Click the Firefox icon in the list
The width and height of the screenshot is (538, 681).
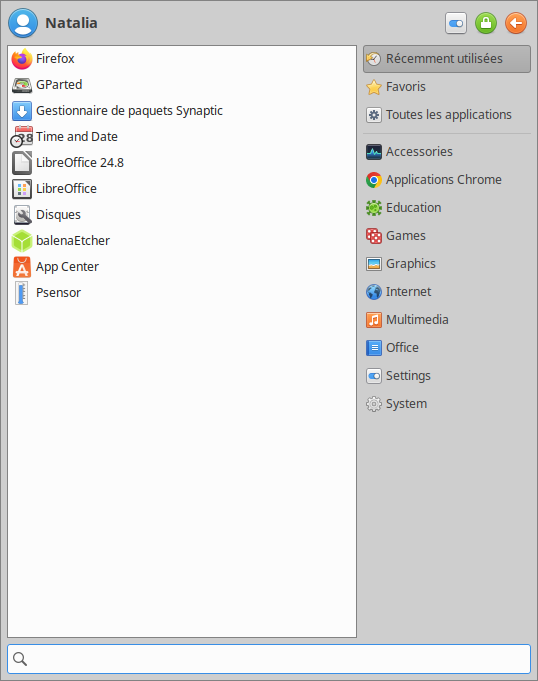(x=22, y=59)
